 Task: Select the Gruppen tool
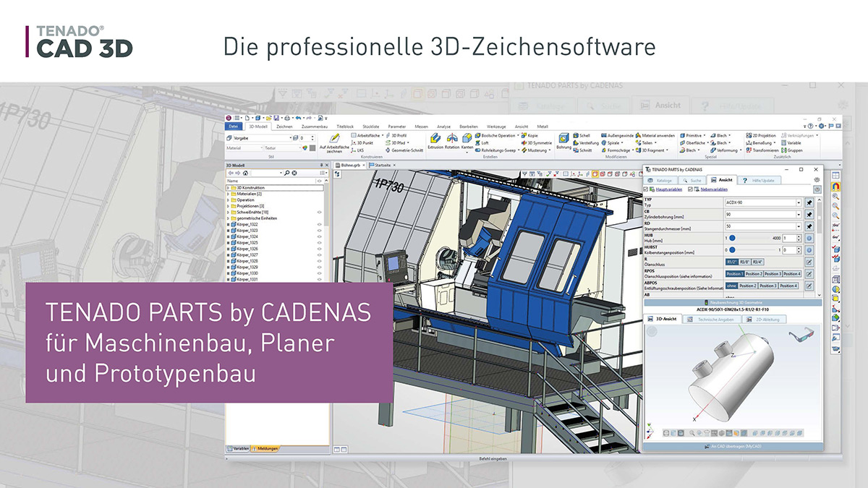point(791,150)
